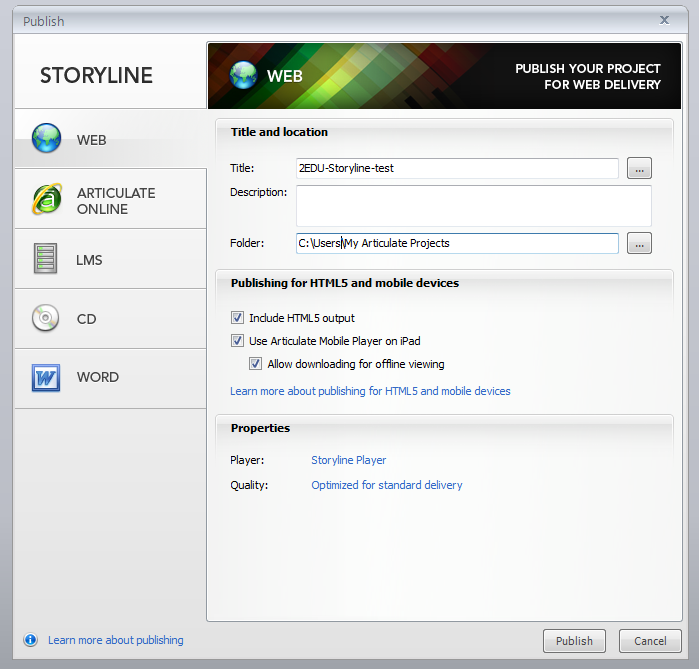Close the Publish dialog with X
Screen dimensions: 699x669
664,20
